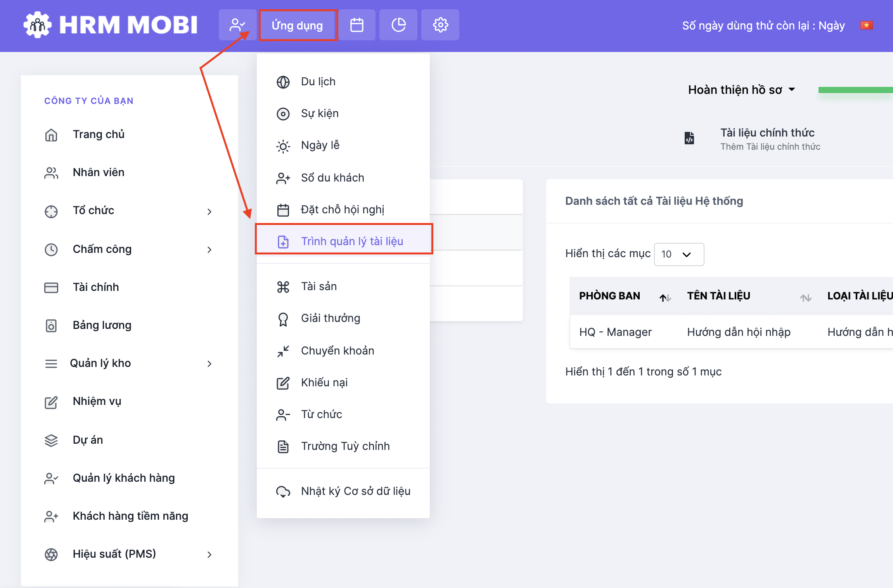Open the user-check toolbar icon
The width and height of the screenshot is (893, 588).
(237, 25)
